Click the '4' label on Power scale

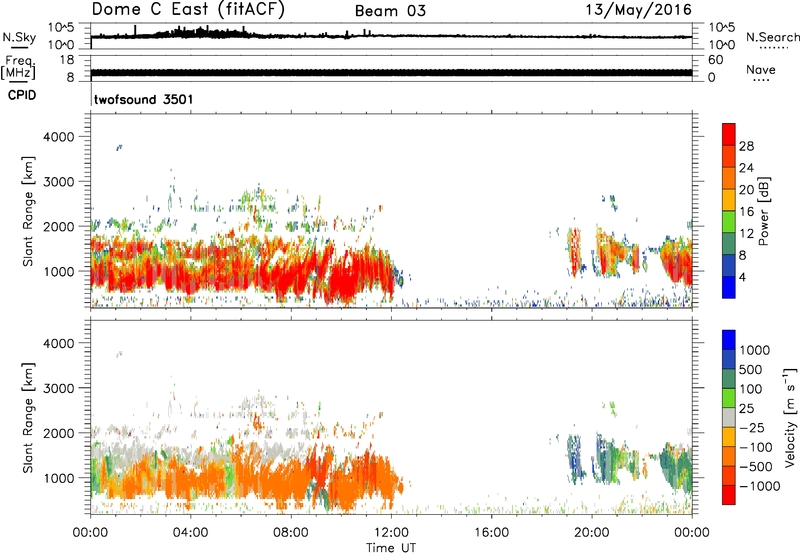(742, 277)
